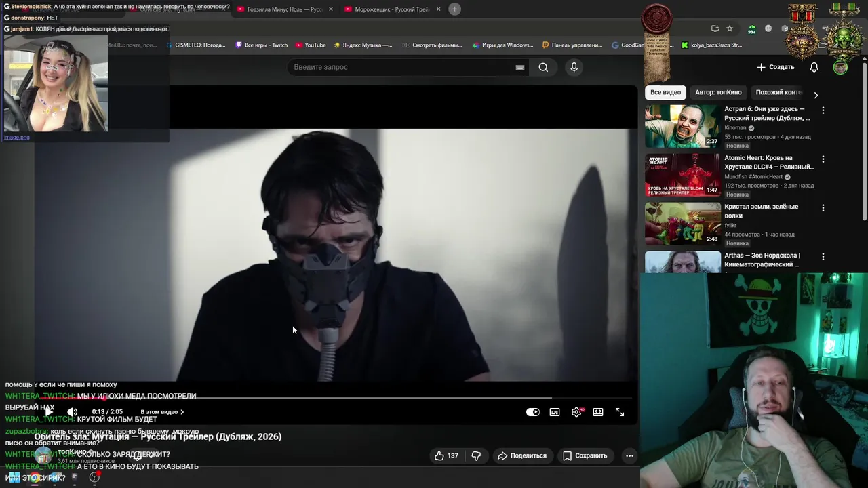Open 'kolya_baza3raza Str...' Kick bookmark
The height and width of the screenshot is (488, 868).
[x=711, y=45]
